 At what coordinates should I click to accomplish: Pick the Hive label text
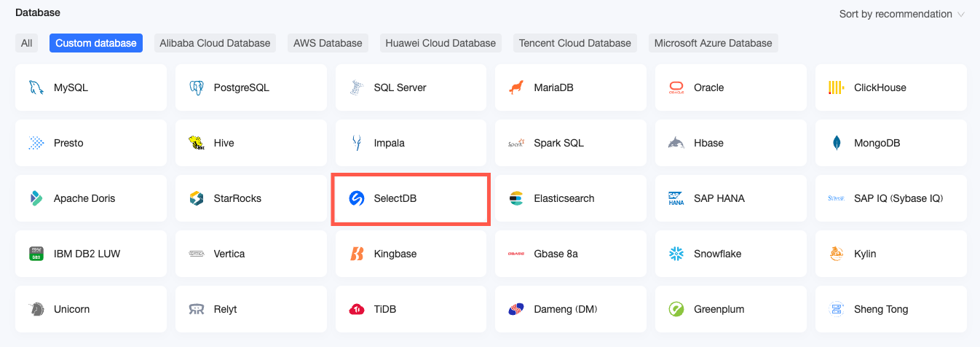[x=224, y=143]
